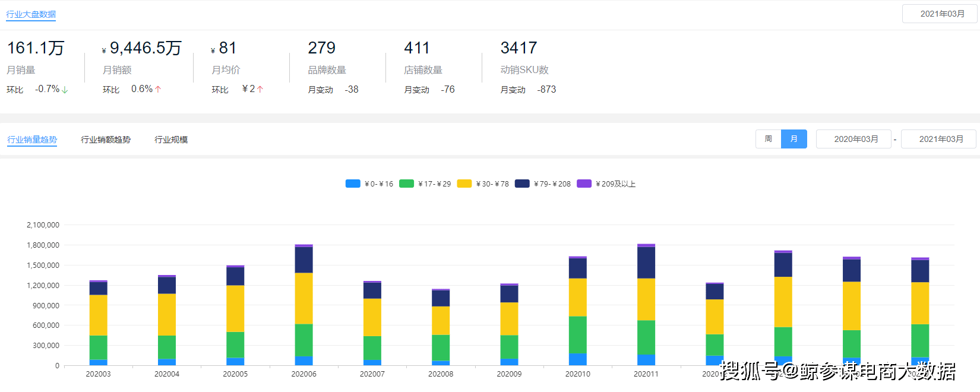The image size is (980, 392).
Task: Click the 月销量 label
Action: (x=21, y=70)
